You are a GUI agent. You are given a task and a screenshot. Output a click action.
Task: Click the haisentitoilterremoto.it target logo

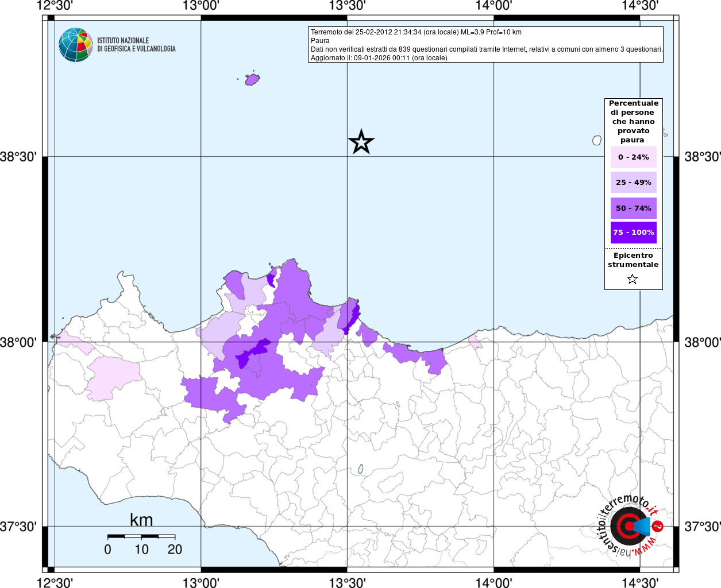[630, 527]
